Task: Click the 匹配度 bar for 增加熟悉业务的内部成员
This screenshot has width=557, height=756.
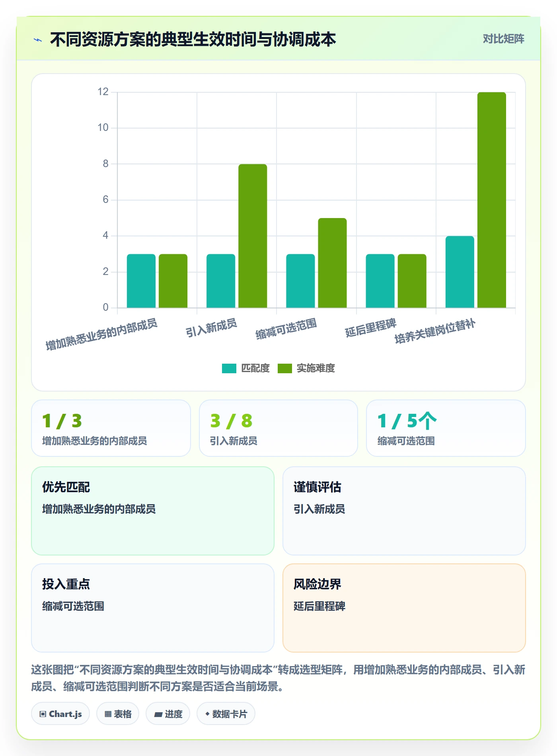Action: (x=141, y=281)
